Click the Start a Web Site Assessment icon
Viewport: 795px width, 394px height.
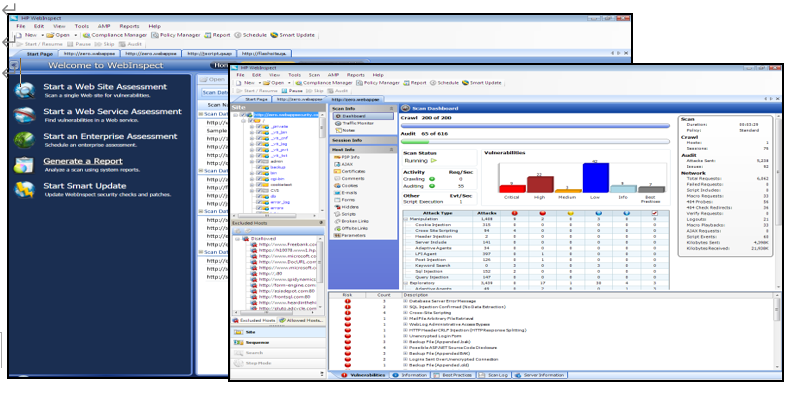coord(24,90)
